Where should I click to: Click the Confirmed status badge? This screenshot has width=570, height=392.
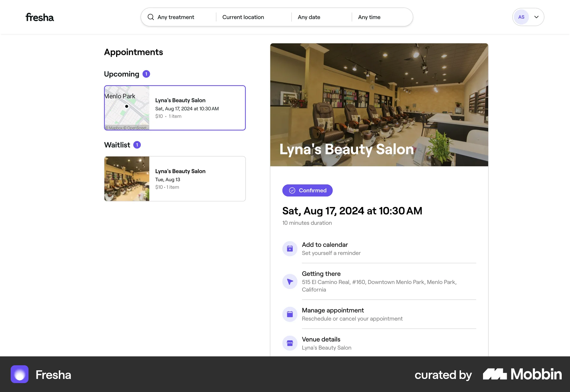(x=307, y=190)
